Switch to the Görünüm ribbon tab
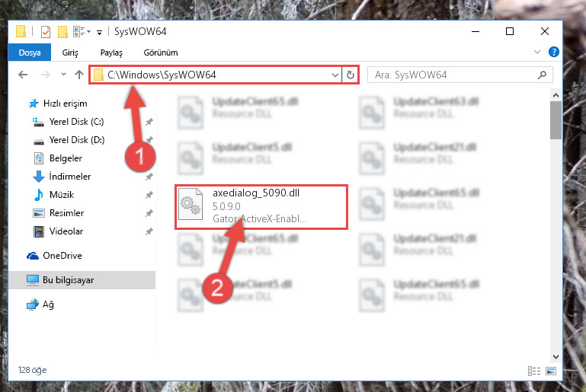This screenshot has width=586, height=392. (161, 53)
